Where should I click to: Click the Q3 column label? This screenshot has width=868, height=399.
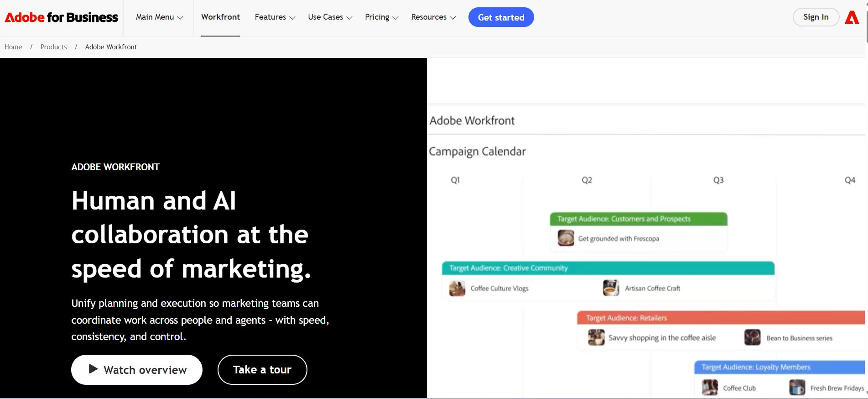(718, 180)
